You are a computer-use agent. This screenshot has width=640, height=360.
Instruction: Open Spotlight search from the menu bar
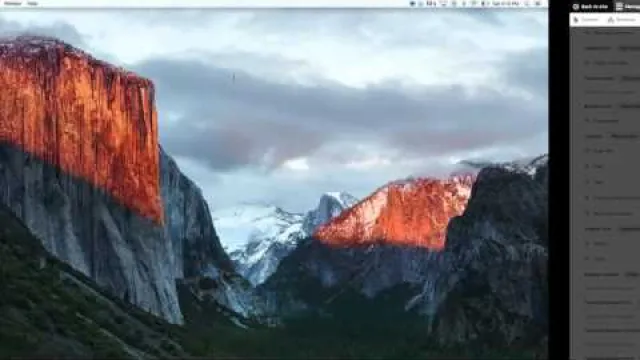tap(527, 3)
